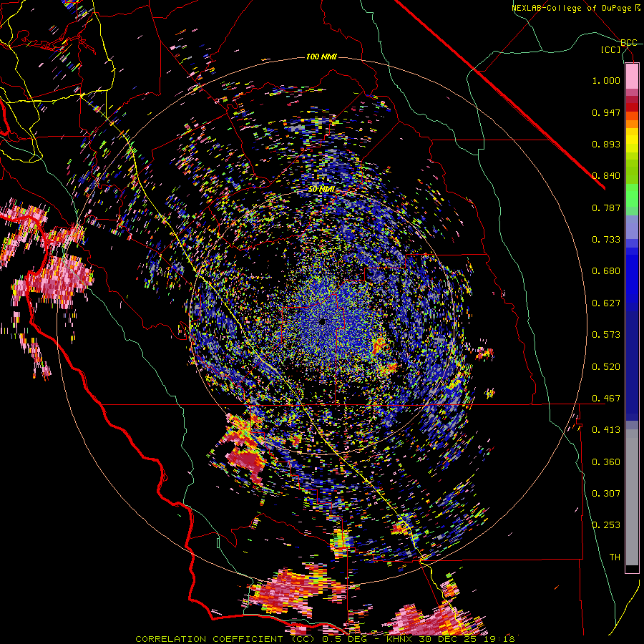Viewport: 644px width, 644px height.
Task: Click the CORRELATION COEFFICIENT (CC) caption text
Action: (225, 639)
